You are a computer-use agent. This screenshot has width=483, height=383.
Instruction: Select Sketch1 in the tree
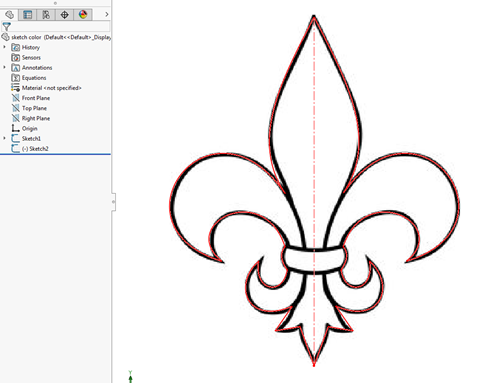31,138
